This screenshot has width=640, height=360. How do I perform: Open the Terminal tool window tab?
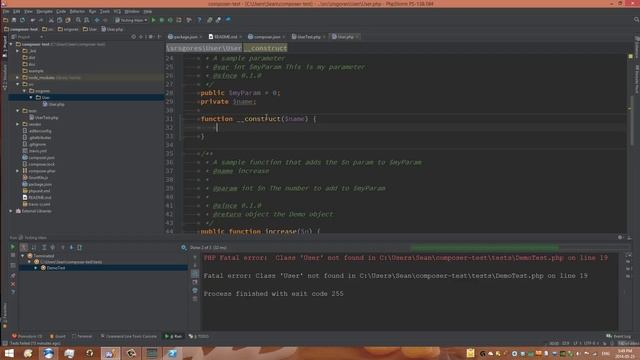[x=82, y=336]
